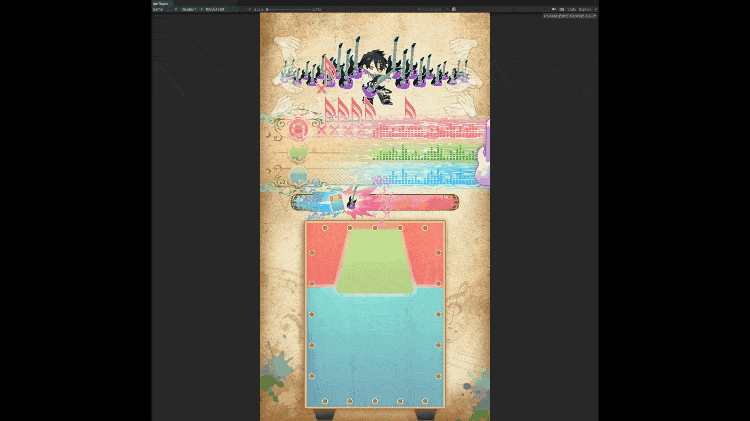Tap the green drum pad area

(375, 260)
